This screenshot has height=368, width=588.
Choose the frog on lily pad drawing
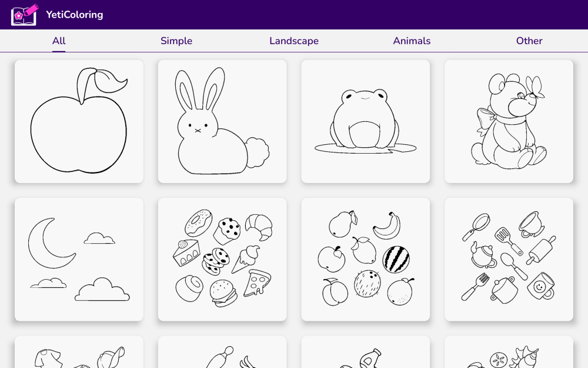point(366,121)
